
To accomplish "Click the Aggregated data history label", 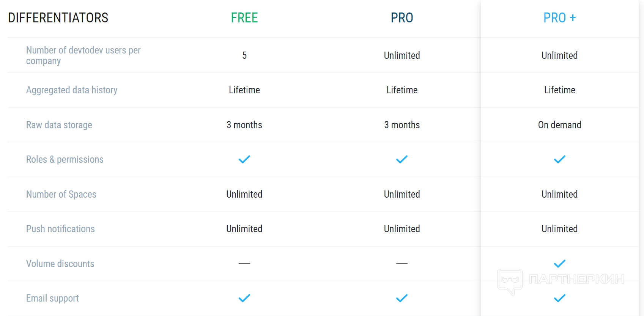I will pyautogui.click(x=72, y=90).
